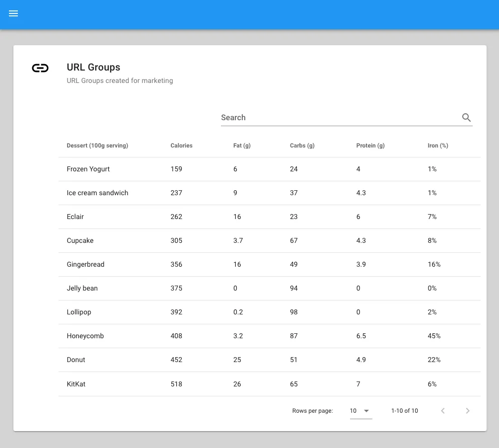Select the Ice cream sandwich row
The width and height of the screenshot is (499, 448).
[270, 193]
